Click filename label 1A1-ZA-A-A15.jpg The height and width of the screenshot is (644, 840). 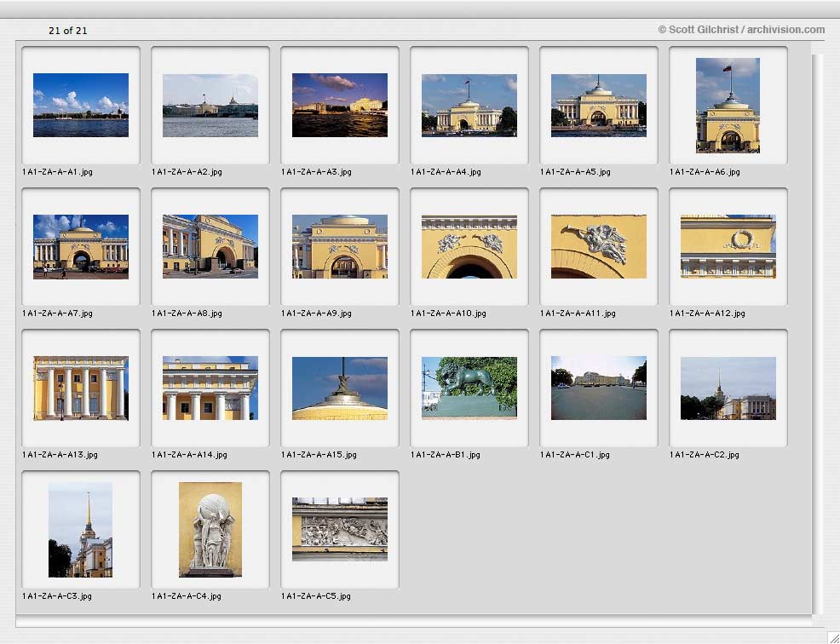coord(319,455)
